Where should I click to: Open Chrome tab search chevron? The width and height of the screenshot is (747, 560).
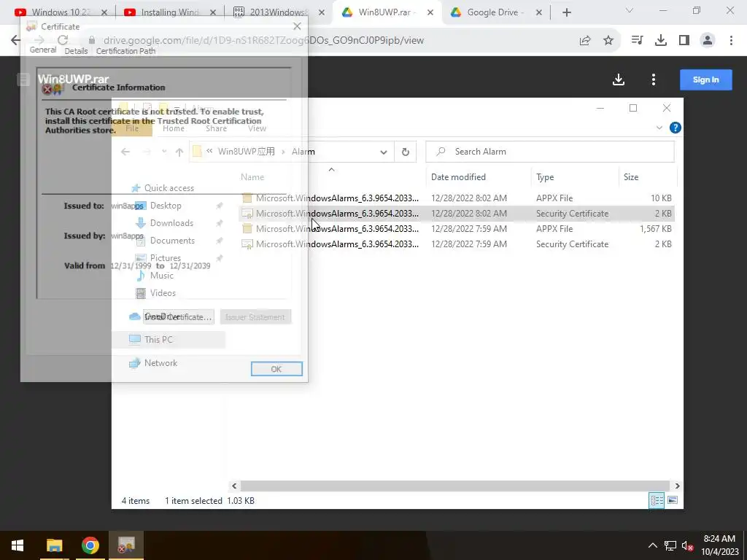[629, 10]
